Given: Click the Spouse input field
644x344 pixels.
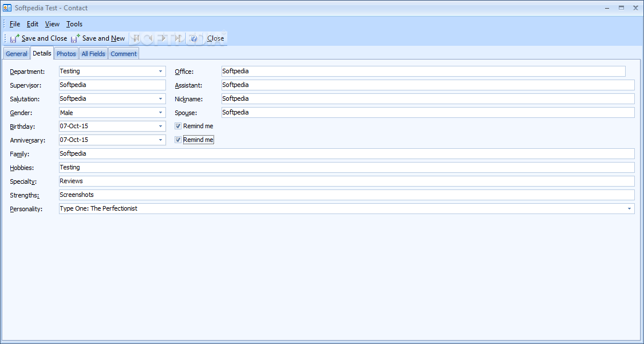Looking at the screenshot, I should pyautogui.click(x=428, y=113).
